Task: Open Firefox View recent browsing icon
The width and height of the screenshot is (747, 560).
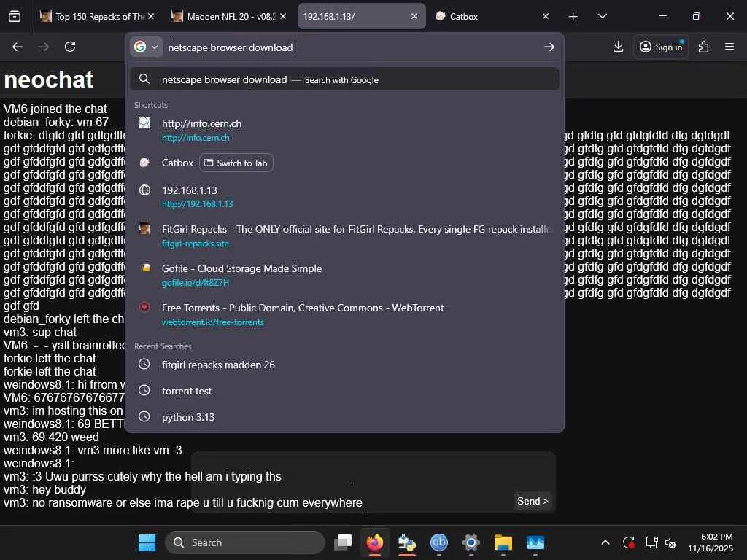Action: tap(15, 16)
